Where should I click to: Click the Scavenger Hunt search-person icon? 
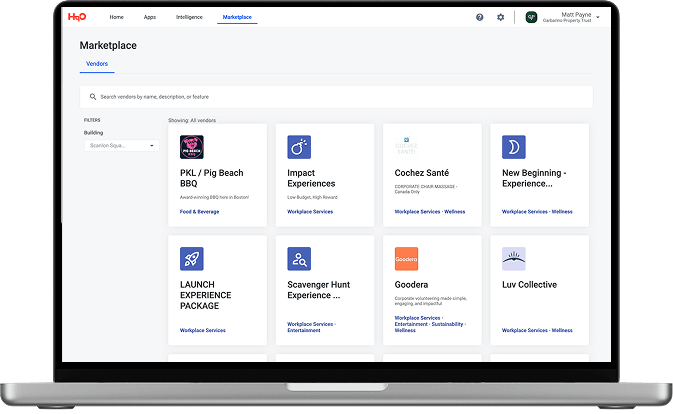299,259
